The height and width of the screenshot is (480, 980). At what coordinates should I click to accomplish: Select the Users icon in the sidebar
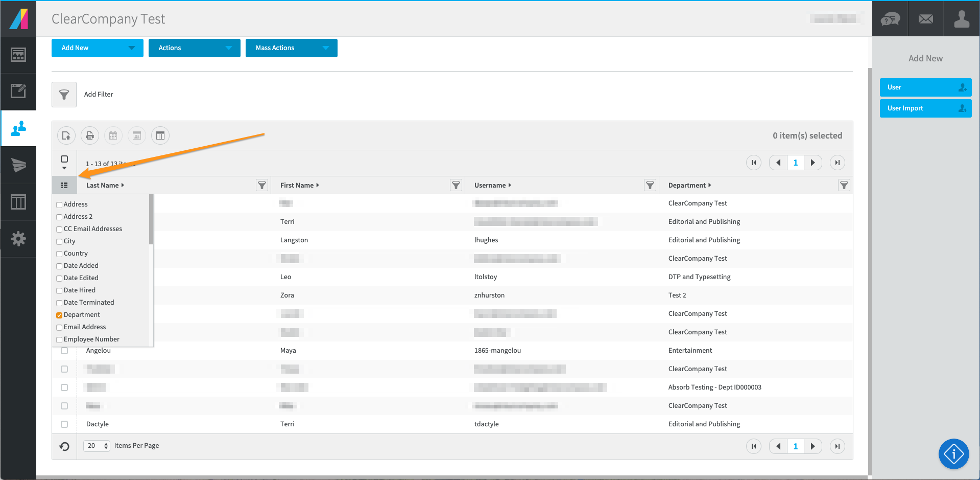[18, 128]
